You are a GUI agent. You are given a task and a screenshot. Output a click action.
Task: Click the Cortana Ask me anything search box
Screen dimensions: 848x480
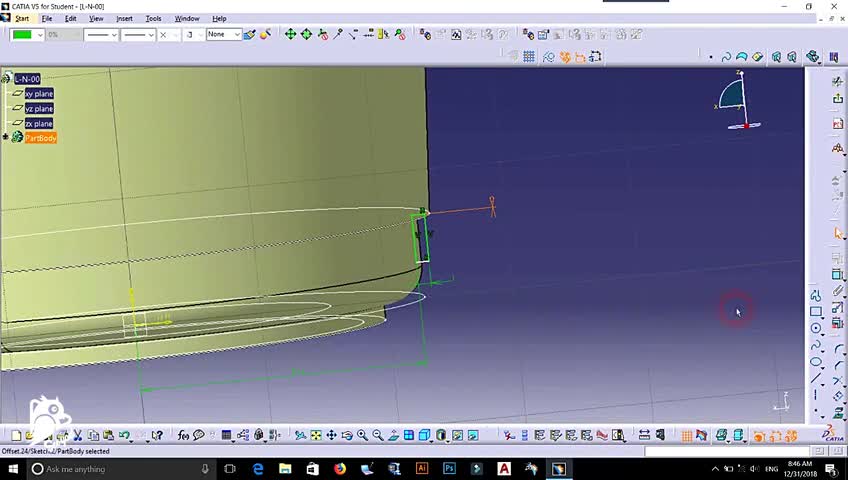[x=120, y=469]
